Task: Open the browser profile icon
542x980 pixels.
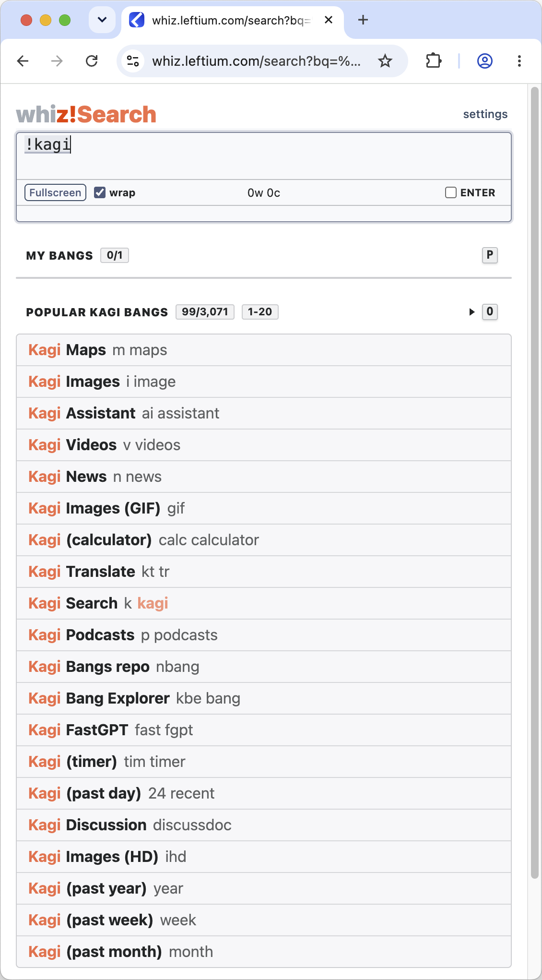Action: tap(485, 61)
